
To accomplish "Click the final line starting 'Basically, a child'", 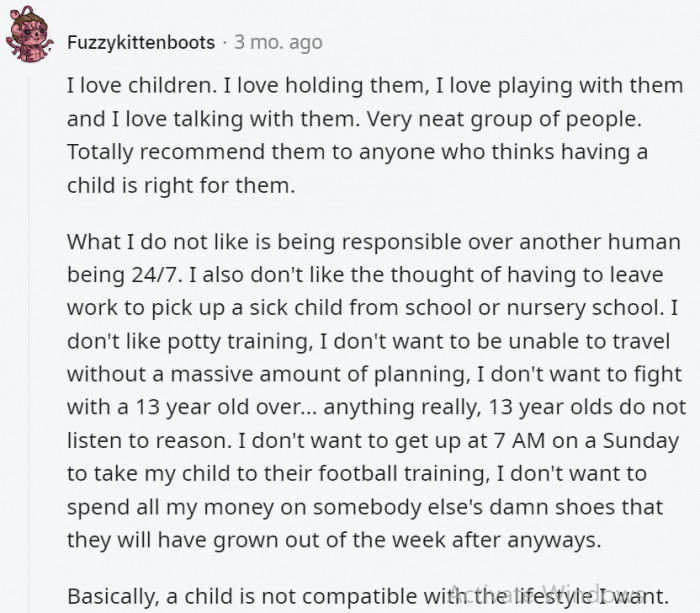I will pos(368,596).
